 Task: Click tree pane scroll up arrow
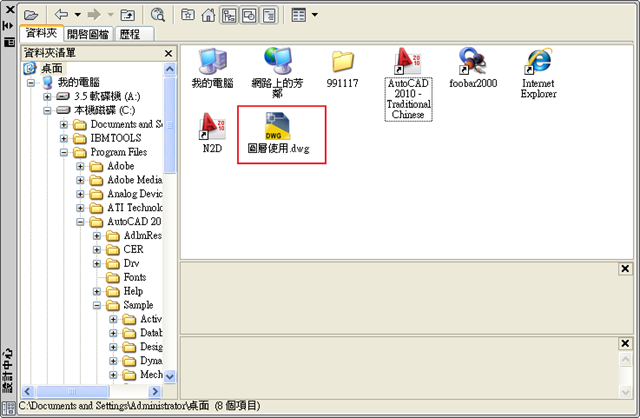[170, 69]
